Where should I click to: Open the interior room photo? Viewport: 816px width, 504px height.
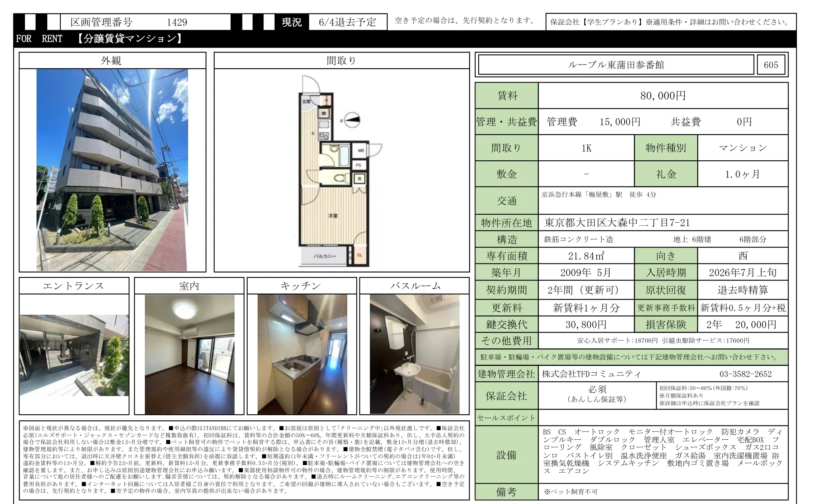190,353
